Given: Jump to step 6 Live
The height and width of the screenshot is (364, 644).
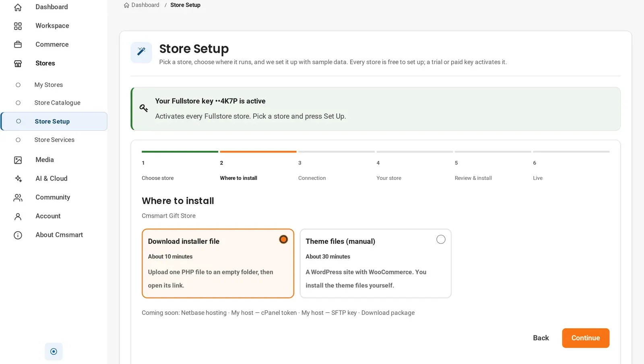Looking at the screenshot, I should tap(571, 167).
